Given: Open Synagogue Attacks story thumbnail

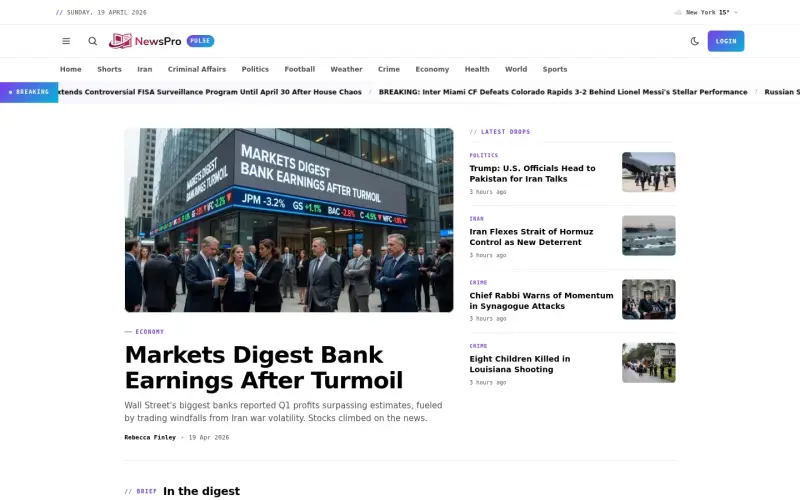Looking at the screenshot, I should (x=648, y=299).
